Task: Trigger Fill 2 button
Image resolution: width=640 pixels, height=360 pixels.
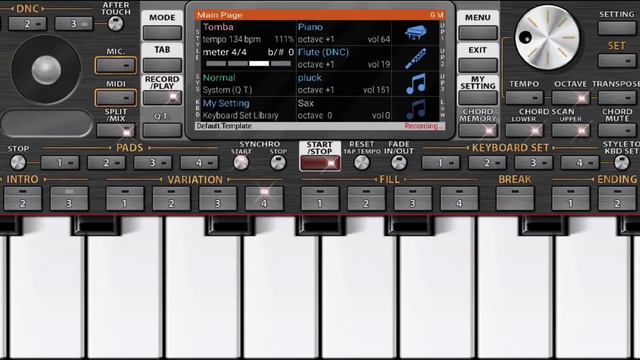Action: 366,198
